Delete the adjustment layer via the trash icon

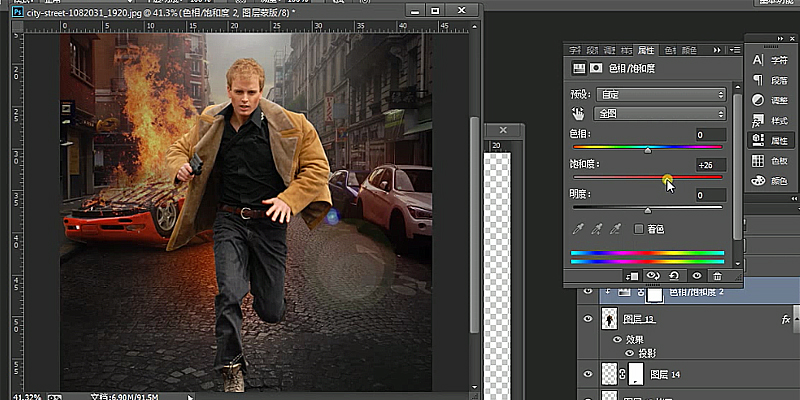point(717,276)
